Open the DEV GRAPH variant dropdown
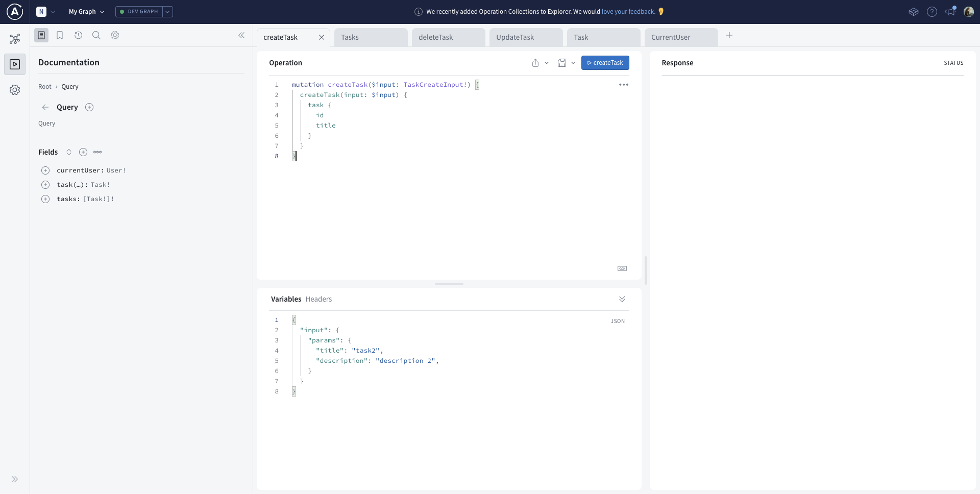This screenshot has width=980, height=494. [x=167, y=11]
